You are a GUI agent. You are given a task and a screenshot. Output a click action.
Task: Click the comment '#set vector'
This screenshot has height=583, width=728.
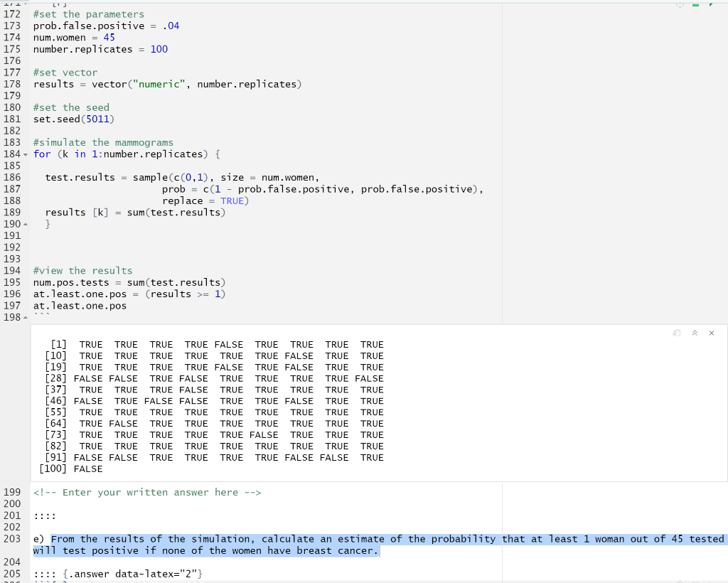65,73
